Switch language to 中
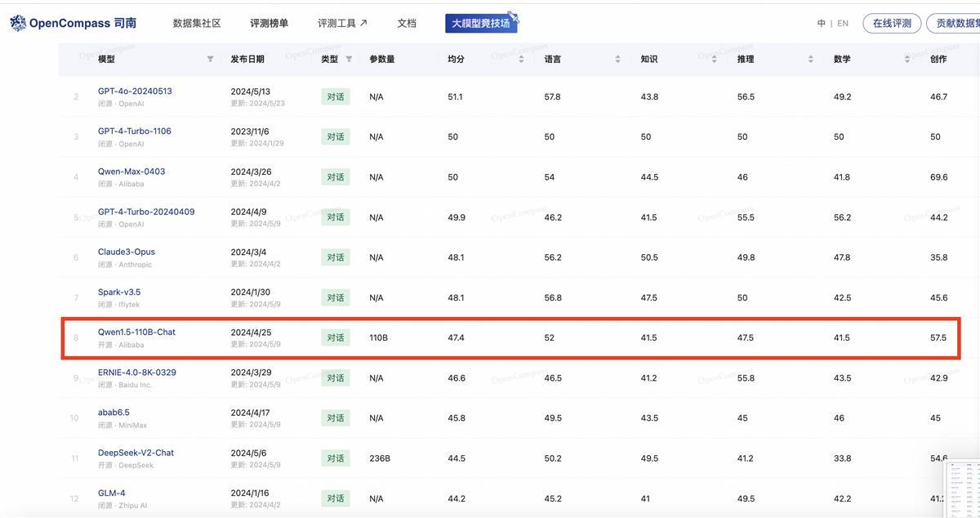This screenshot has width=980, height=518. click(x=821, y=24)
